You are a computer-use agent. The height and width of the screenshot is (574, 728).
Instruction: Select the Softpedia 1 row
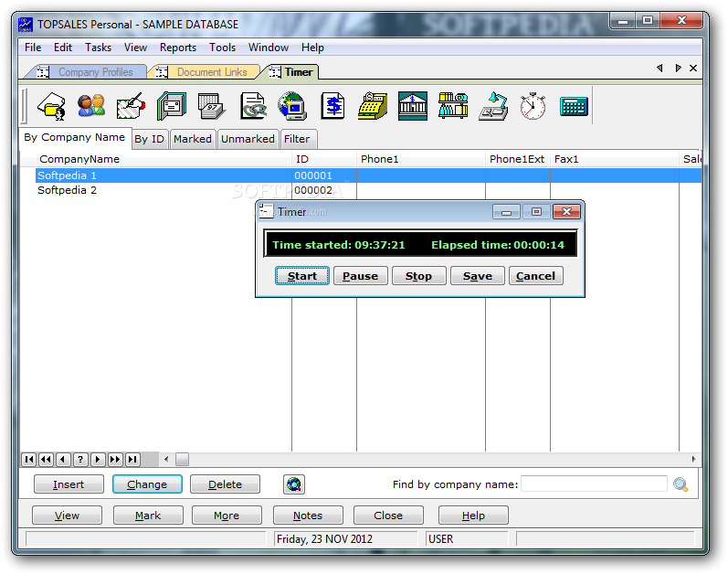[369, 175]
